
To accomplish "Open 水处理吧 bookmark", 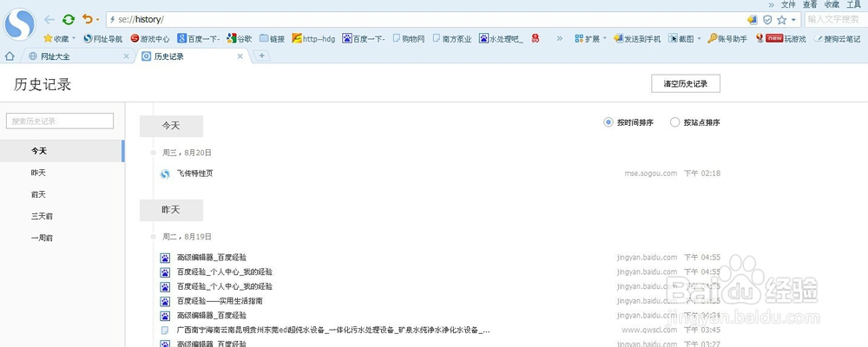I will pyautogui.click(x=501, y=39).
